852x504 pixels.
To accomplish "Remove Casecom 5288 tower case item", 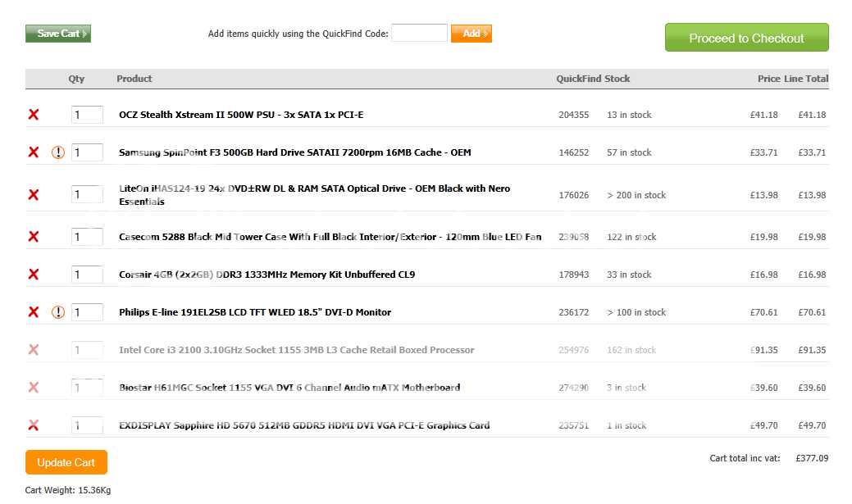I will 34,237.
